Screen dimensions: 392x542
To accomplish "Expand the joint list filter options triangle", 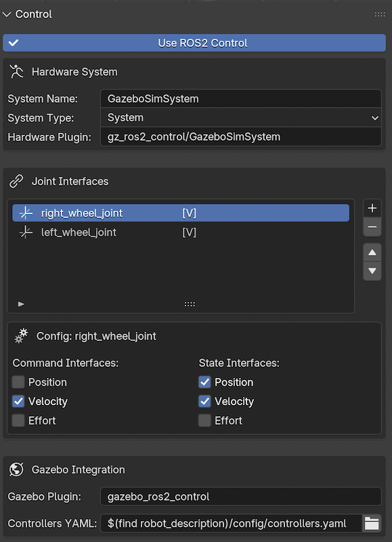I will coord(21,304).
